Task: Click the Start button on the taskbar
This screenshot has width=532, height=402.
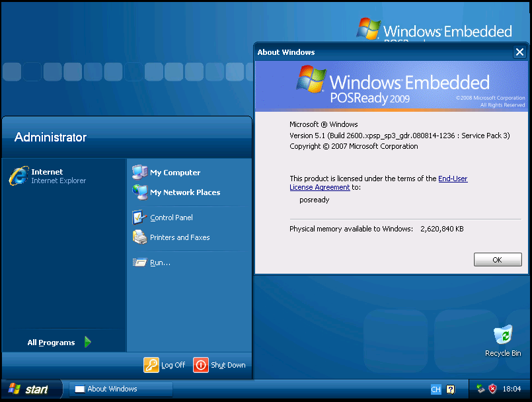Action: pyautogui.click(x=31, y=389)
